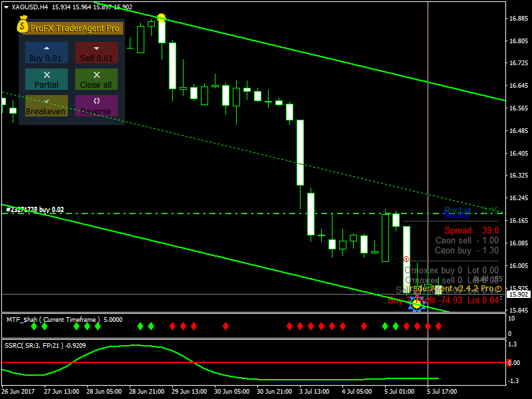Click the TraderAgent v2.4.2 Pro label
The image size is (532, 399).
[x=454, y=289]
